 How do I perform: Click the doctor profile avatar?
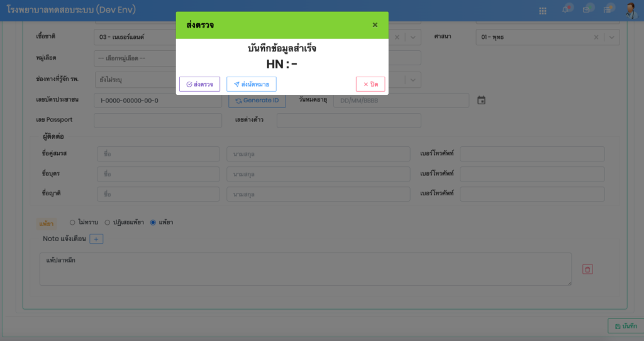pos(630,9)
